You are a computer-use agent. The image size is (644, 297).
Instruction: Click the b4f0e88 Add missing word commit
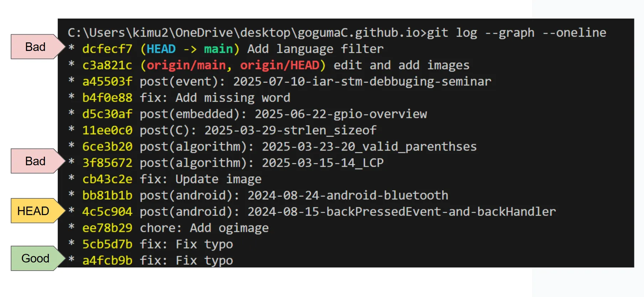click(186, 98)
